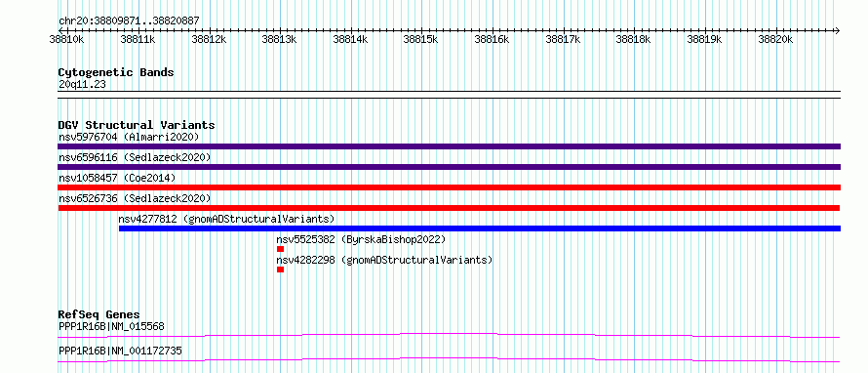Image resolution: width=868 pixels, height=373 pixels.
Task: Open the nsv4282298 (gnomADStructuralVariants) label
Action: click(384, 260)
